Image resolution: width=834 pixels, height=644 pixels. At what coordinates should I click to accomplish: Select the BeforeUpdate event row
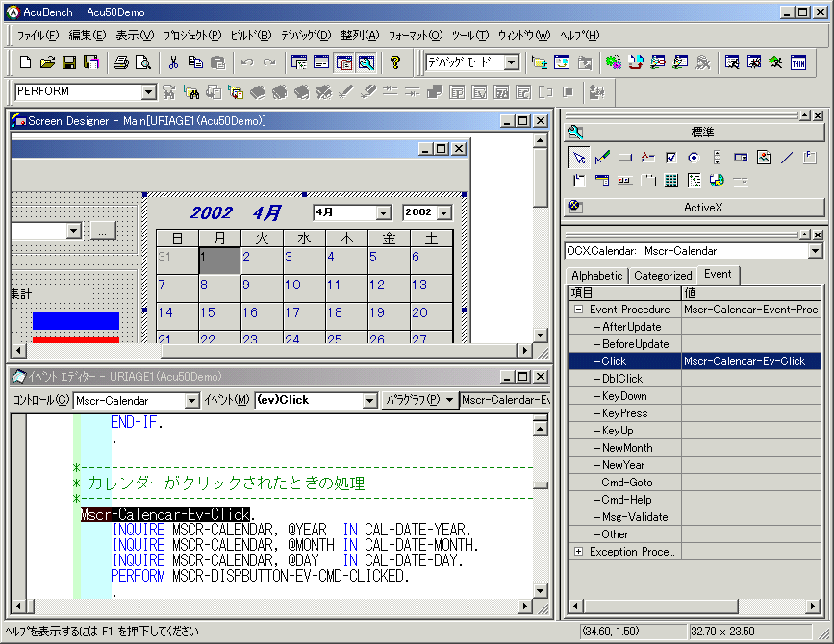coord(695,344)
